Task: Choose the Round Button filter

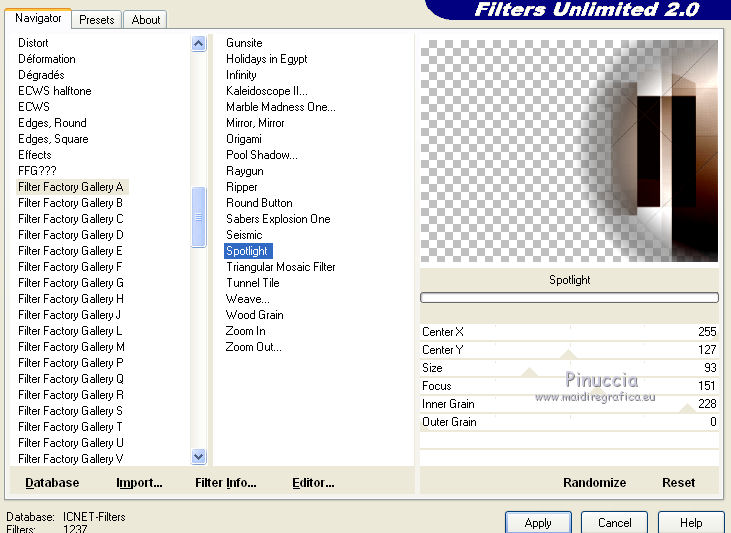Action: [259, 203]
